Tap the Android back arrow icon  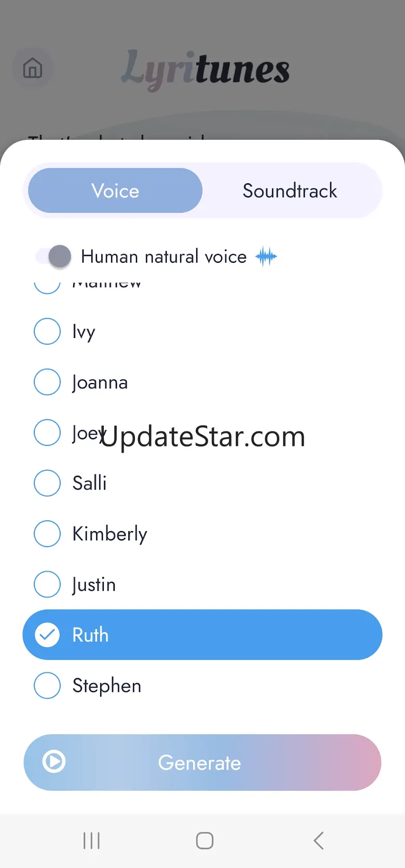tap(319, 840)
